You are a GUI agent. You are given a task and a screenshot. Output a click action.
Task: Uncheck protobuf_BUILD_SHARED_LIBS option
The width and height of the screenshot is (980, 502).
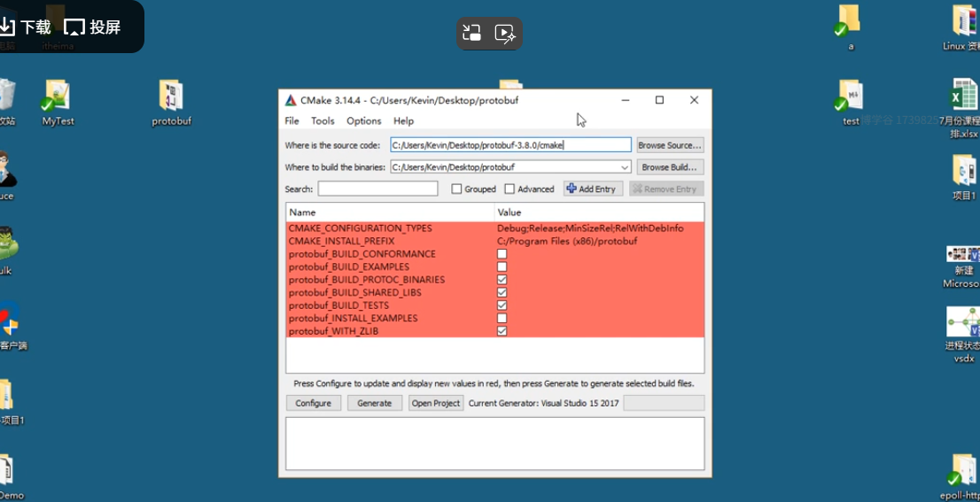(502, 293)
